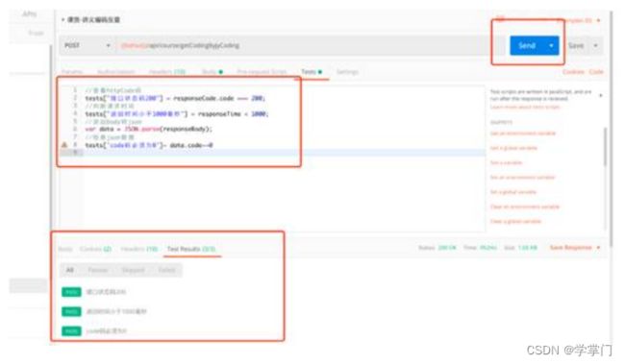Filter test results by Failed

click(166, 271)
